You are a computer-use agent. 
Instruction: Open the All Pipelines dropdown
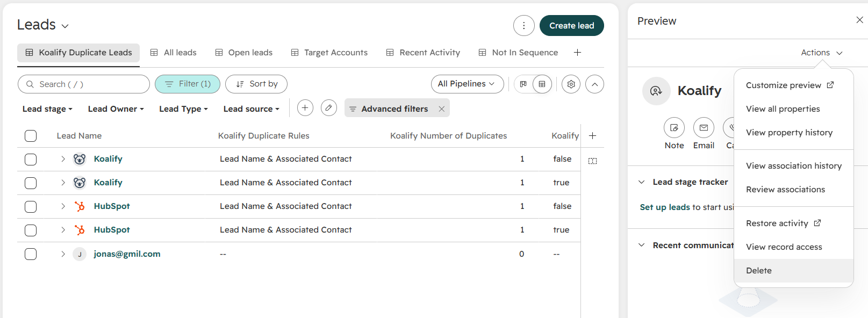click(467, 84)
